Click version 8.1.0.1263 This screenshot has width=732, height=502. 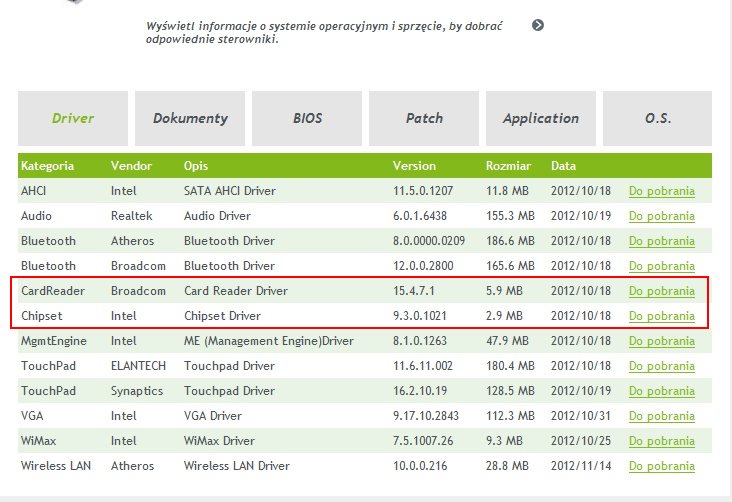[x=420, y=341]
